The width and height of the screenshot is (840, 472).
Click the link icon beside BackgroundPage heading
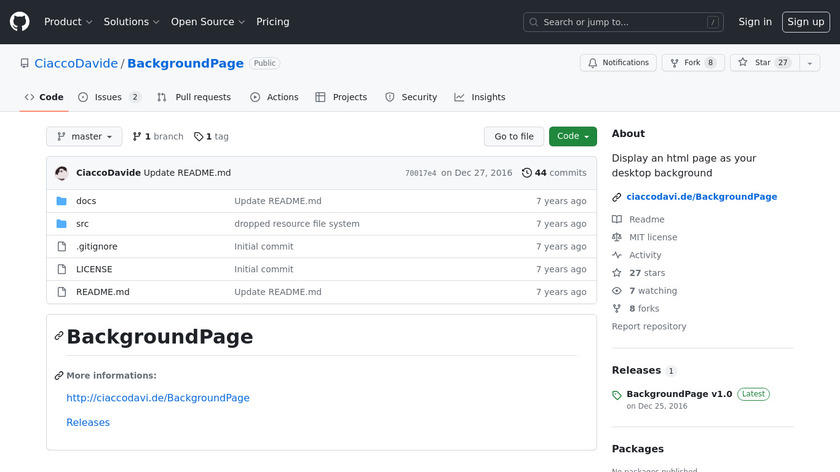[59, 337]
